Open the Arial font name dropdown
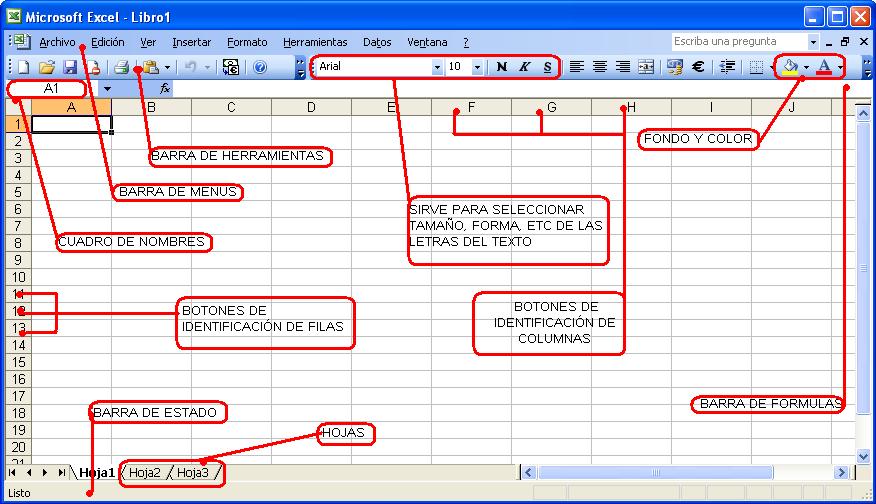This screenshot has width=876, height=504. click(437, 67)
